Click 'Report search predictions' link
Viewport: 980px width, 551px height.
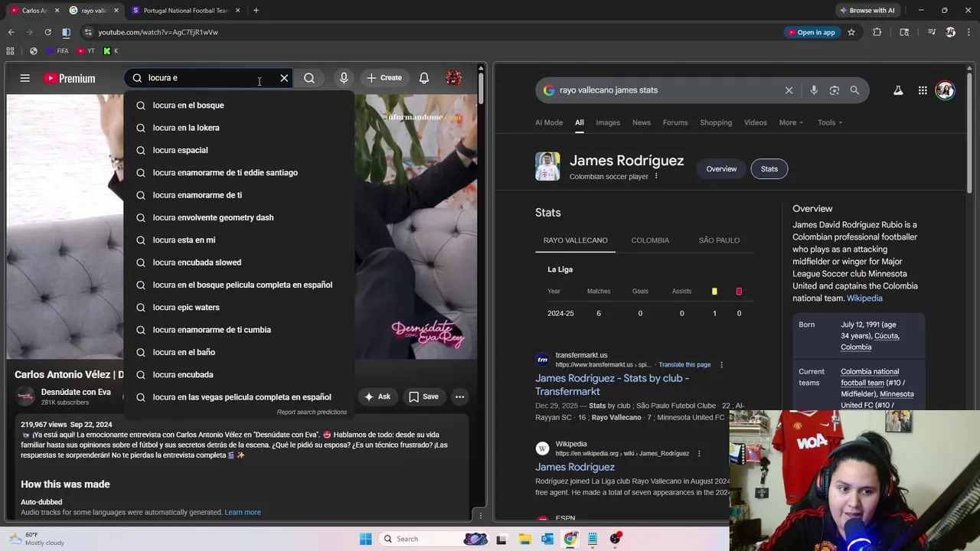312,412
